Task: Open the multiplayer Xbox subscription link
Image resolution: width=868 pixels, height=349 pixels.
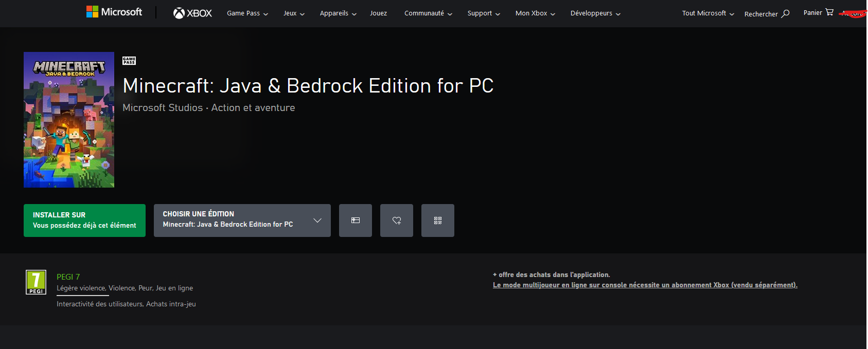Action: tap(645, 285)
